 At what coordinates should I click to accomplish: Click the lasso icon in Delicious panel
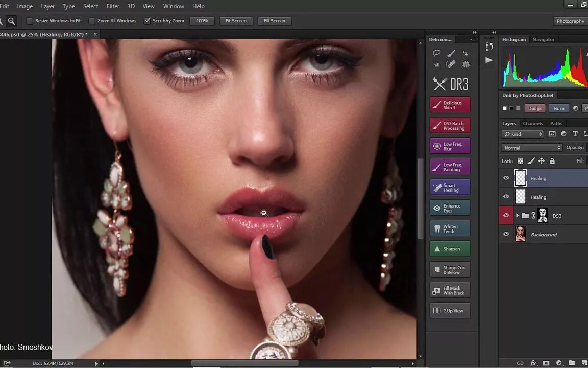(x=436, y=53)
